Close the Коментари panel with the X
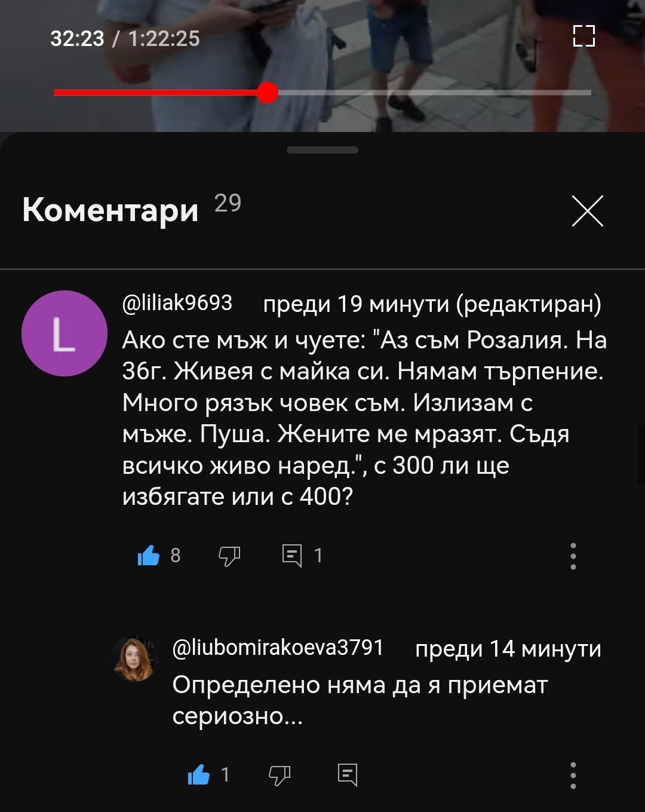This screenshot has height=812, width=645. tap(588, 211)
